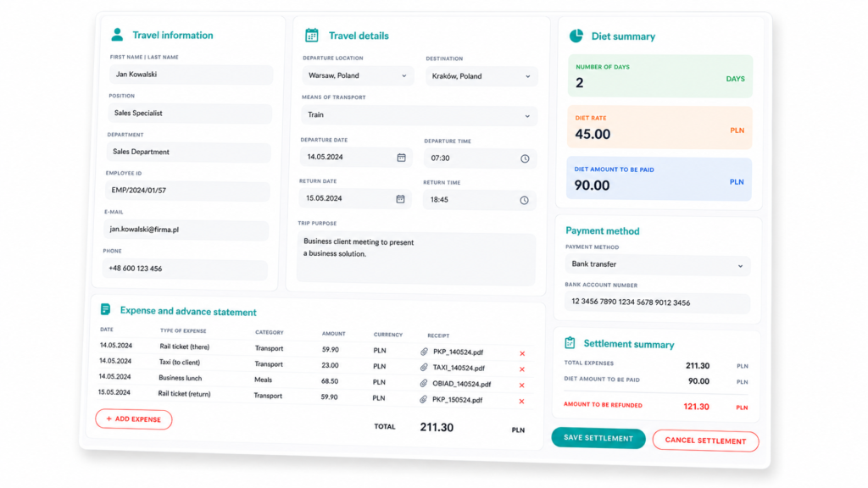The height and width of the screenshot is (488, 868).
Task: Click the Bank account number field
Action: [657, 302]
